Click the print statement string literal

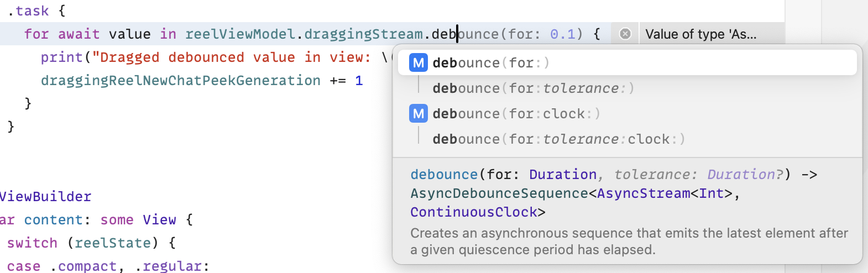pos(236,57)
